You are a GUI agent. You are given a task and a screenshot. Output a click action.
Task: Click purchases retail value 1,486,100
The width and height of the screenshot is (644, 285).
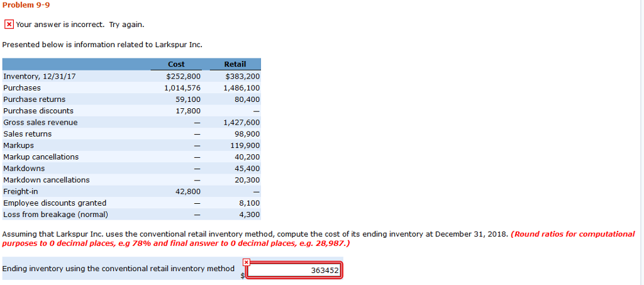click(x=241, y=88)
